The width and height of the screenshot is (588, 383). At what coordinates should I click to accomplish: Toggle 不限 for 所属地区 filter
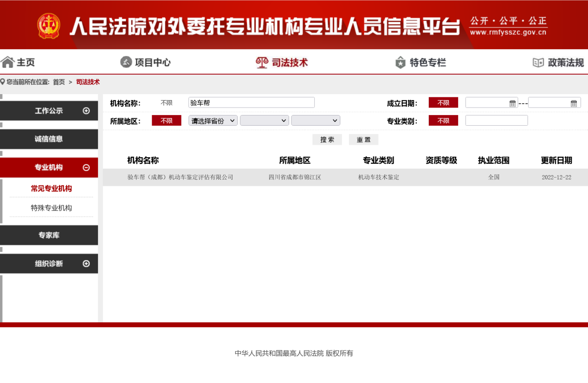click(x=167, y=121)
